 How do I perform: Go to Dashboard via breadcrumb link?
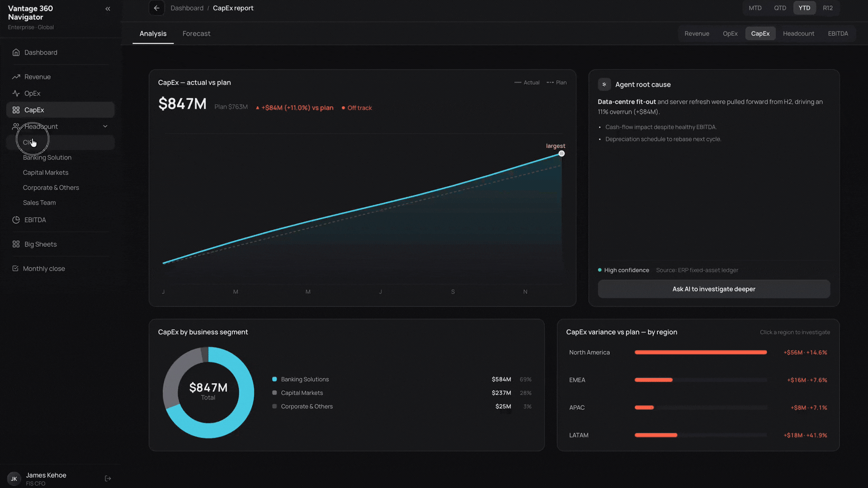click(x=187, y=8)
